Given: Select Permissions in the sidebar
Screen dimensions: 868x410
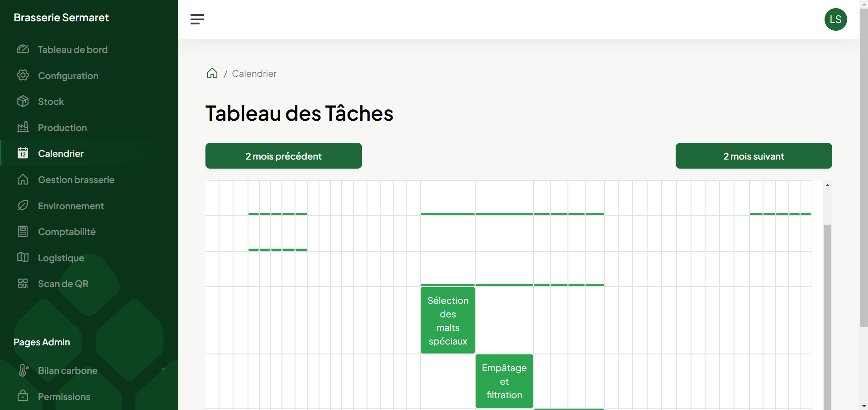Looking at the screenshot, I should coord(64,396).
